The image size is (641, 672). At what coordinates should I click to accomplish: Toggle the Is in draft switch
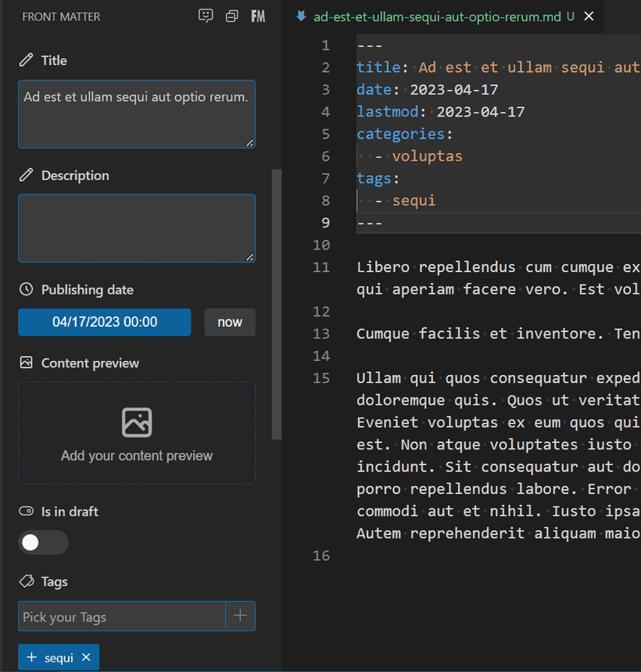[43, 542]
